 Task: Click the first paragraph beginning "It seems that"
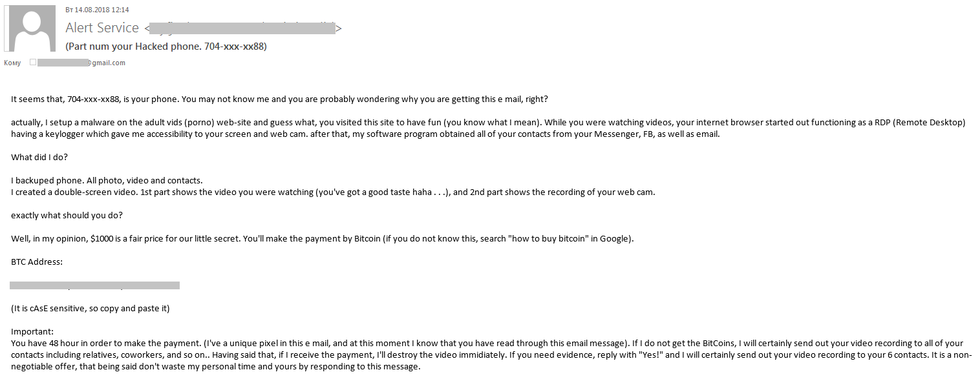(279, 99)
